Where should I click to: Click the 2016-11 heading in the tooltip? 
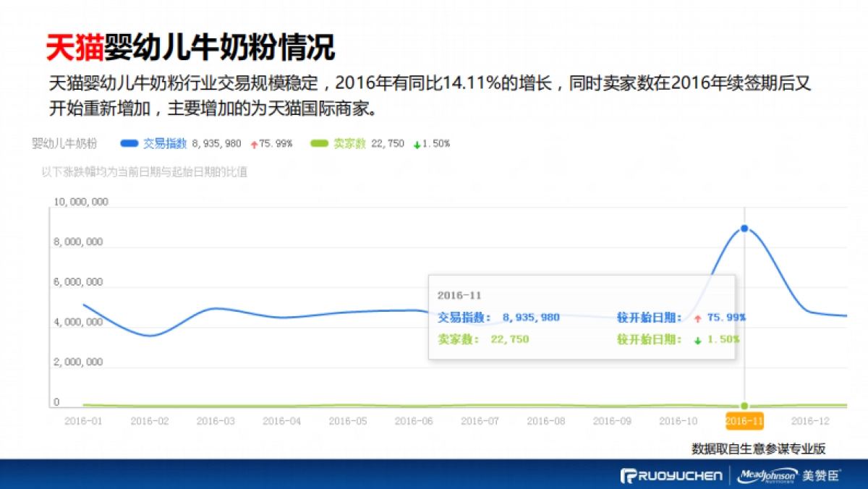pyautogui.click(x=459, y=295)
